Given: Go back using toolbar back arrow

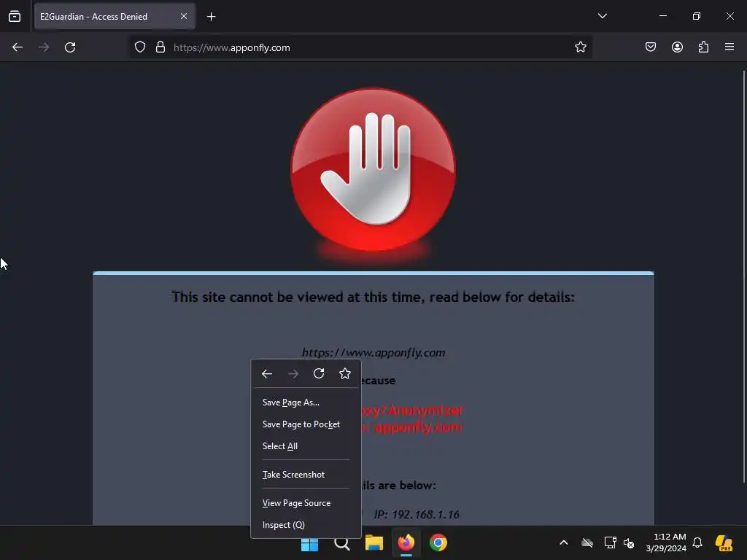Looking at the screenshot, I should 18,47.
